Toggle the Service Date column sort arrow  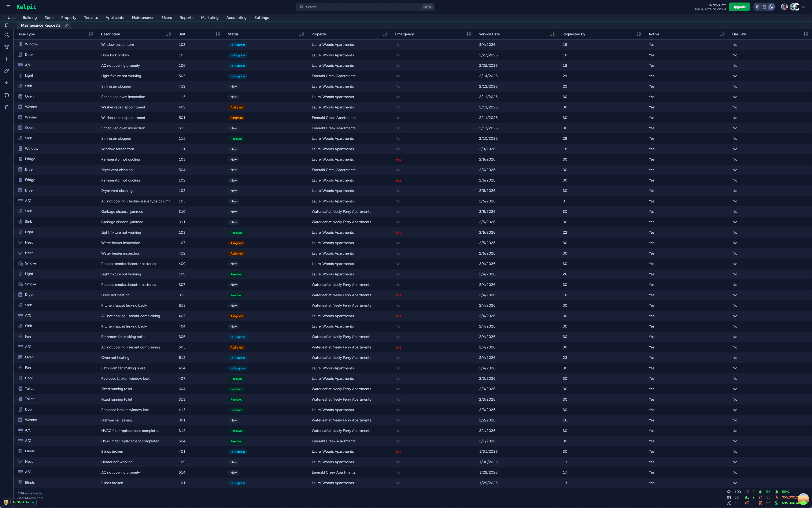click(x=552, y=34)
